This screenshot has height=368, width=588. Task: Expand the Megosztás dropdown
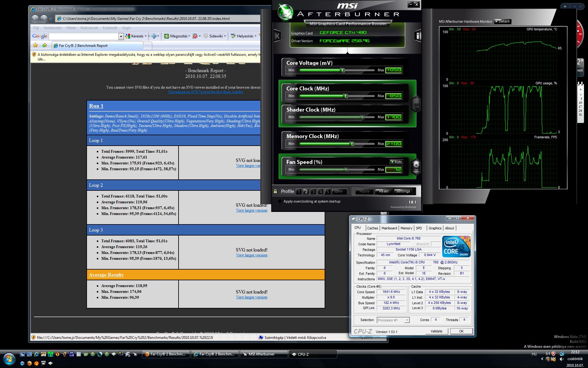[189, 36]
